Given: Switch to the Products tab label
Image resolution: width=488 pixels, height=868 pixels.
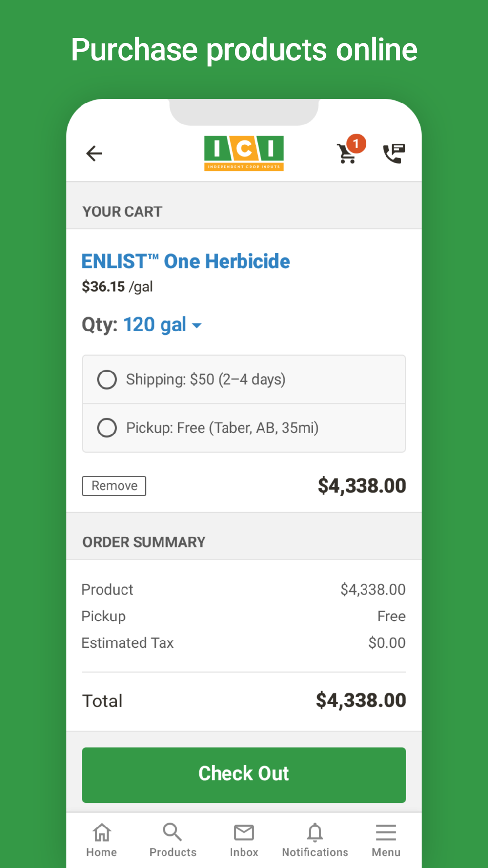Looking at the screenshot, I should (173, 852).
